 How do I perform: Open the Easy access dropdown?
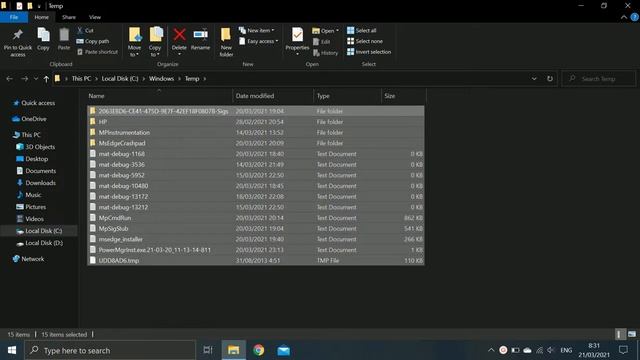(x=259, y=41)
